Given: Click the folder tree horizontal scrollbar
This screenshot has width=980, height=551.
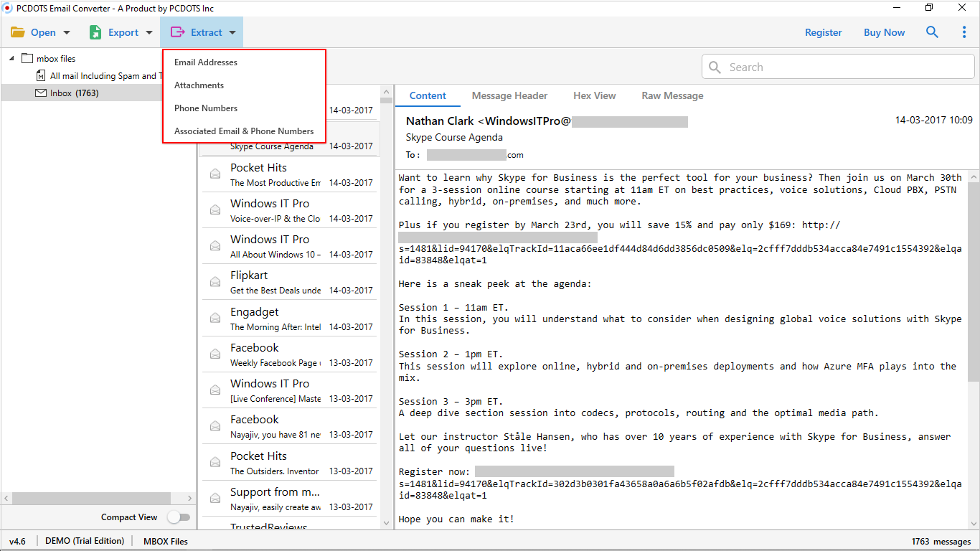Looking at the screenshot, I should (92, 498).
